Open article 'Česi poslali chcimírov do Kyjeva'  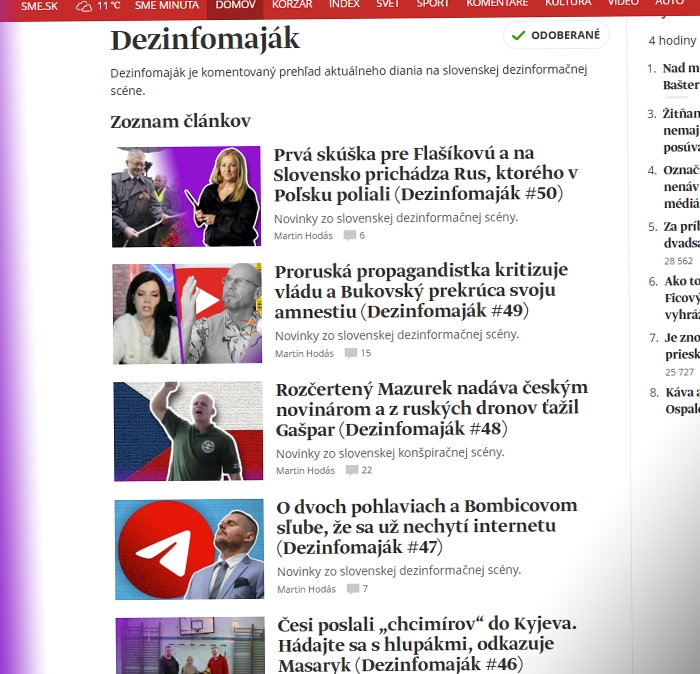[x=427, y=644]
